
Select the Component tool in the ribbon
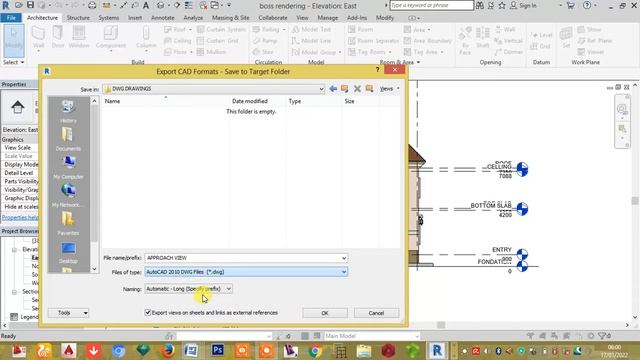point(111,38)
